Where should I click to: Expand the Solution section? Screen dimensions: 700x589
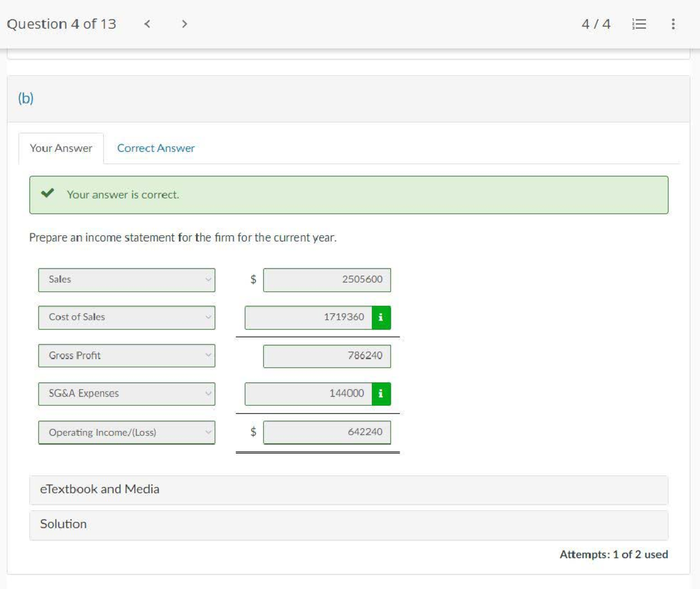point(348,525)
